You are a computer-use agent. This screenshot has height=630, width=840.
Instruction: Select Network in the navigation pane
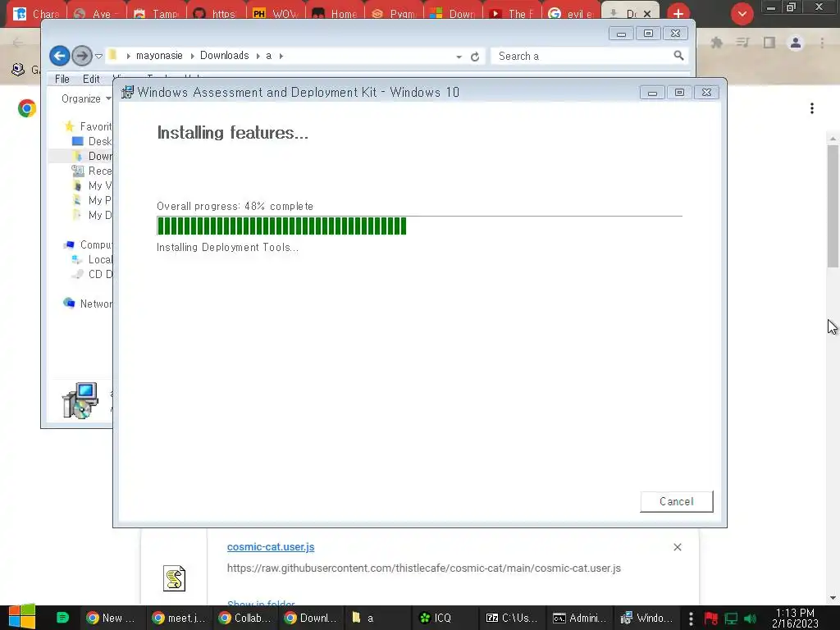point(89,304)
